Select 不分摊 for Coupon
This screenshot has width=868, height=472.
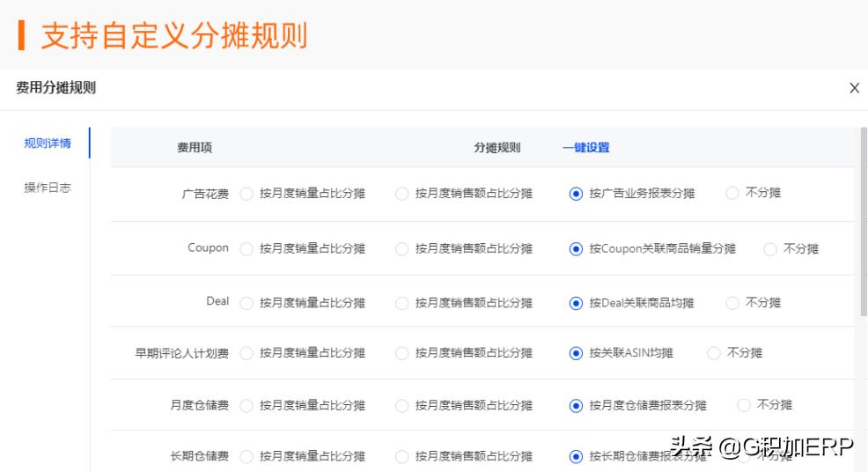(769, 248)
